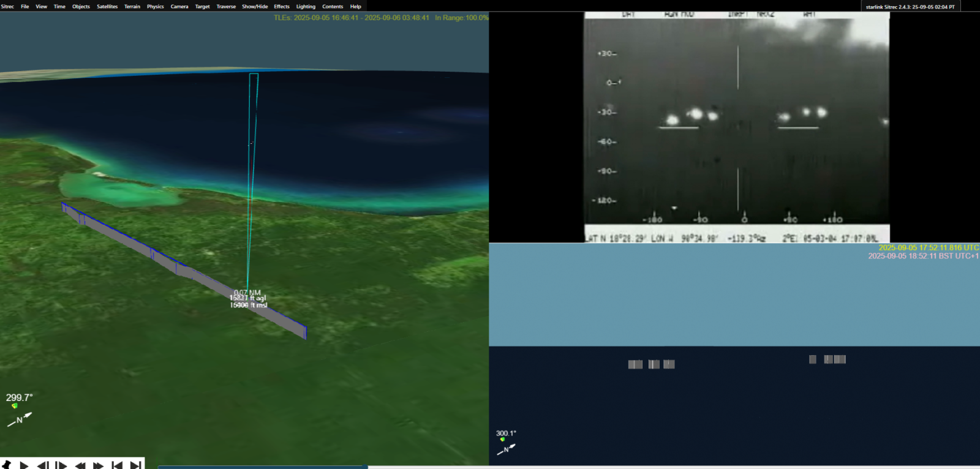Expand the Camera menu

tap(179, 7)
